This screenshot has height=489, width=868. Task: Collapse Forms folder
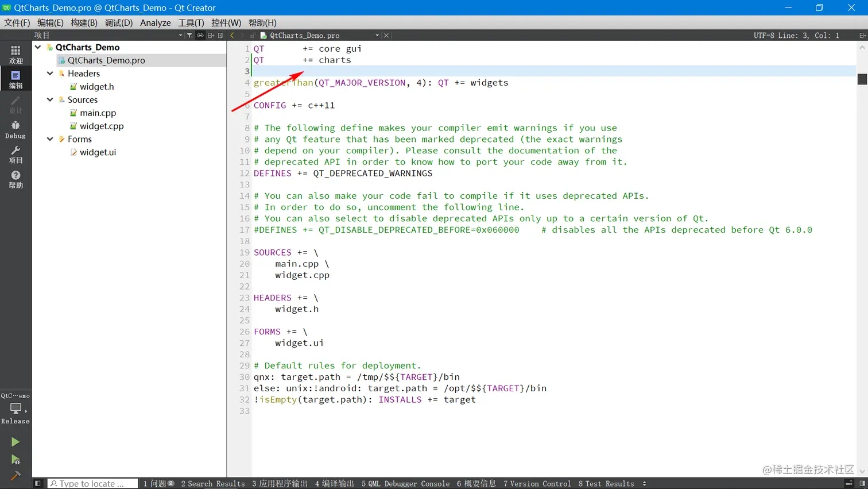click(50, 139)
